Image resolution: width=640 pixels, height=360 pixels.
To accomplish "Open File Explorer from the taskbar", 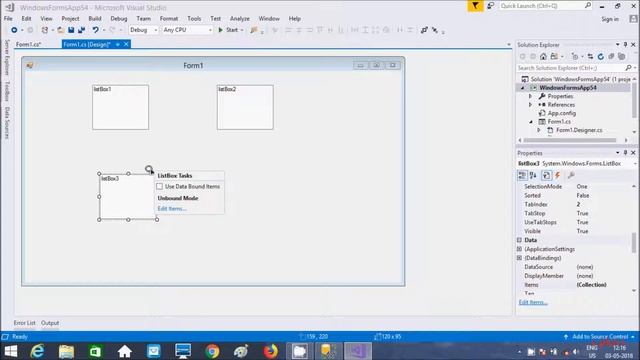I will (67, 351).
